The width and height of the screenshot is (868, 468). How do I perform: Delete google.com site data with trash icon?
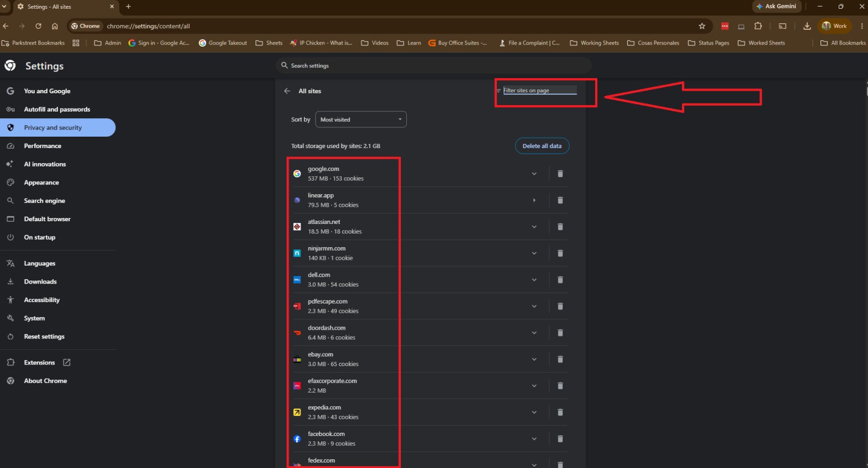(x=560, y=174)
